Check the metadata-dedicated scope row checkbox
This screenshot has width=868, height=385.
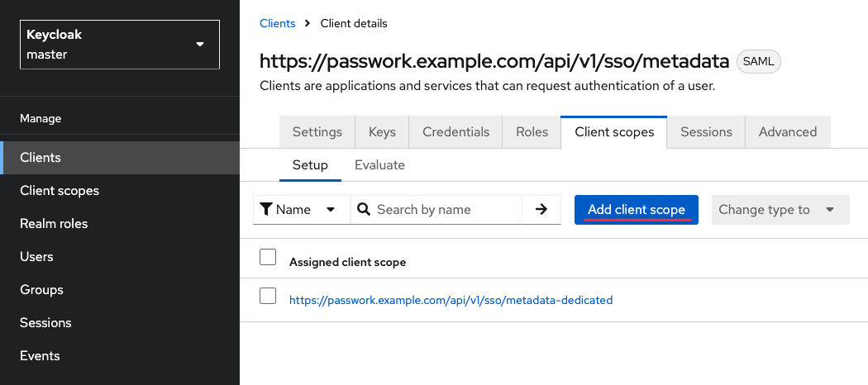click(x=268, y=296)
